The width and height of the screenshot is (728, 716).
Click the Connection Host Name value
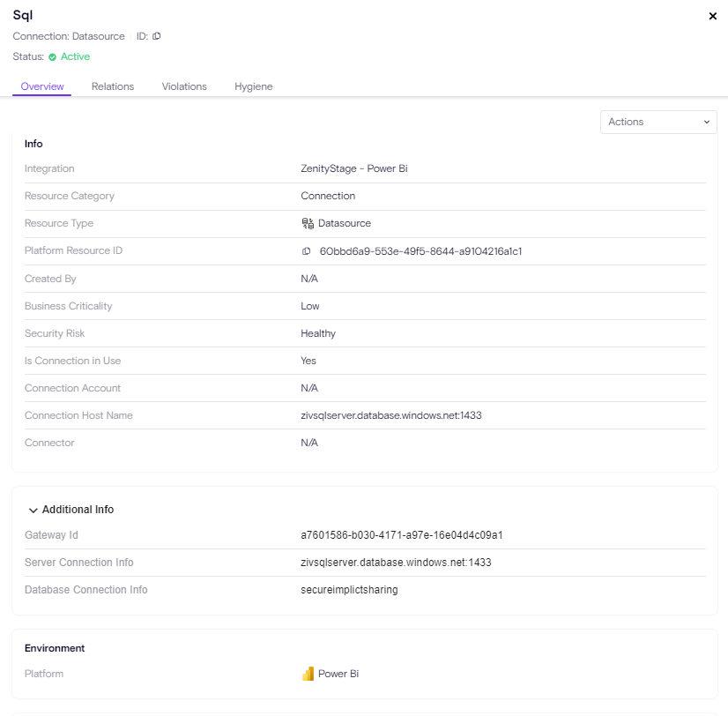pos(390,415)
